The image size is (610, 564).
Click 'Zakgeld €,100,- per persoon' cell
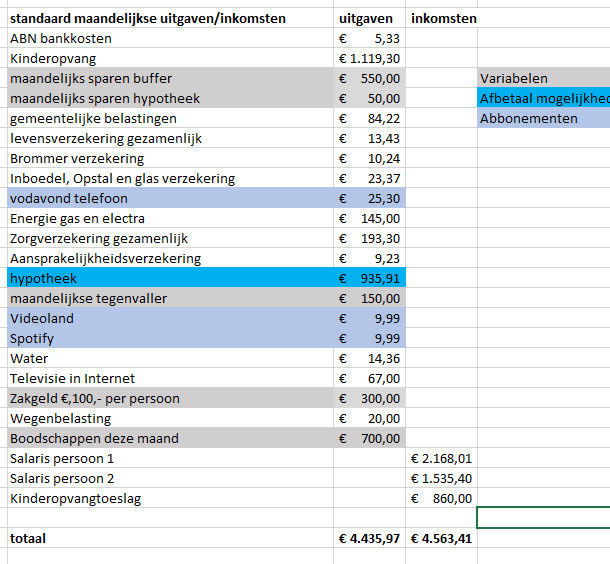pos(170,399)
